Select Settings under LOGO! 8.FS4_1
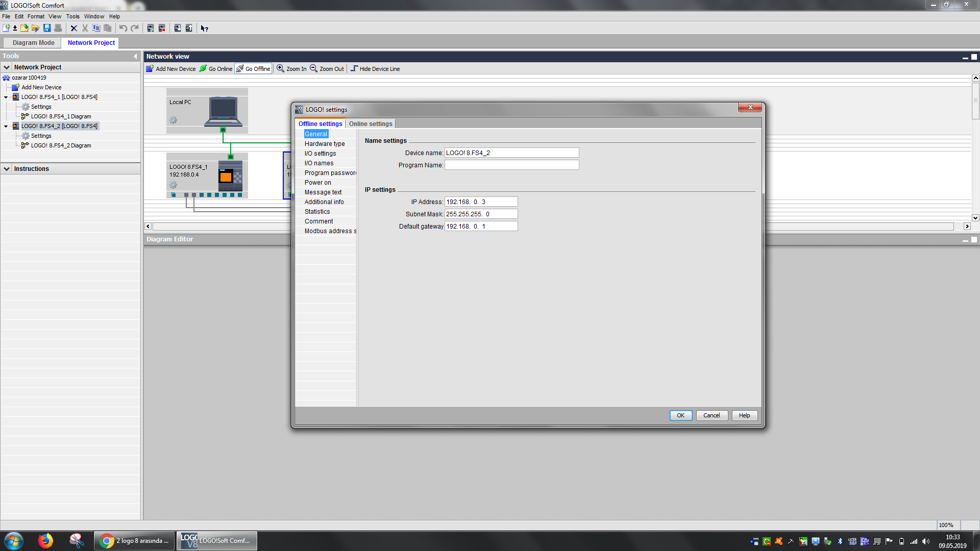The height and width of the screenshot is (551, 980). 41,107
